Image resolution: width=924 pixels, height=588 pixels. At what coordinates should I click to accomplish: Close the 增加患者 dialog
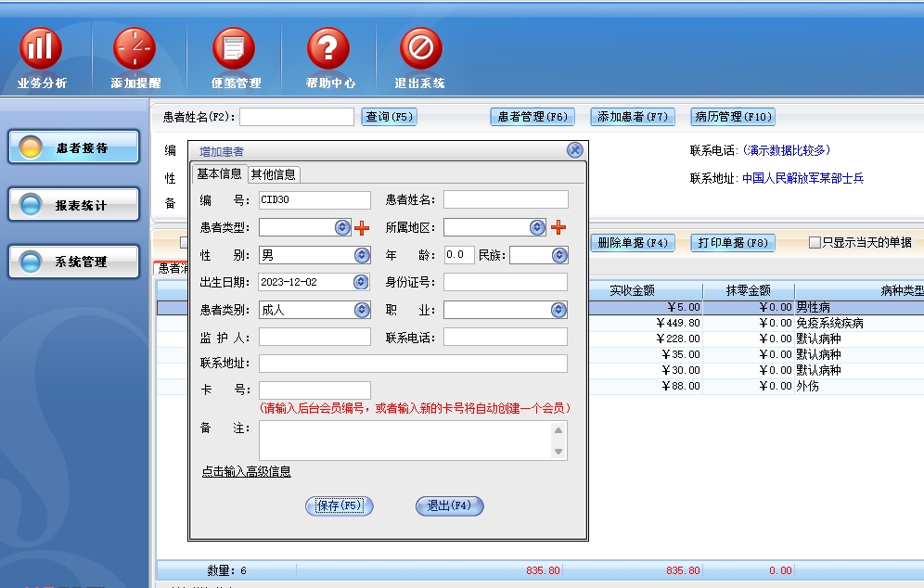(x=575, y=150)
